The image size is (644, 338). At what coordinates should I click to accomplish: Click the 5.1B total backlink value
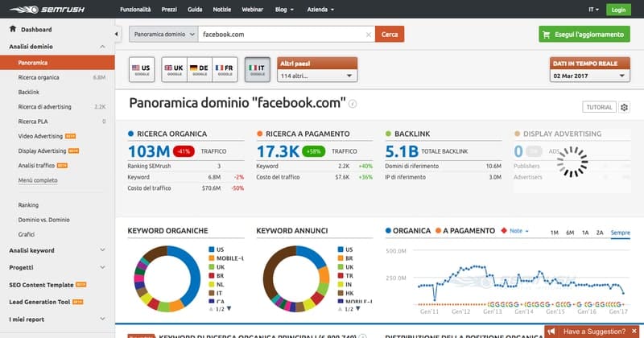[x=402, y=151]
